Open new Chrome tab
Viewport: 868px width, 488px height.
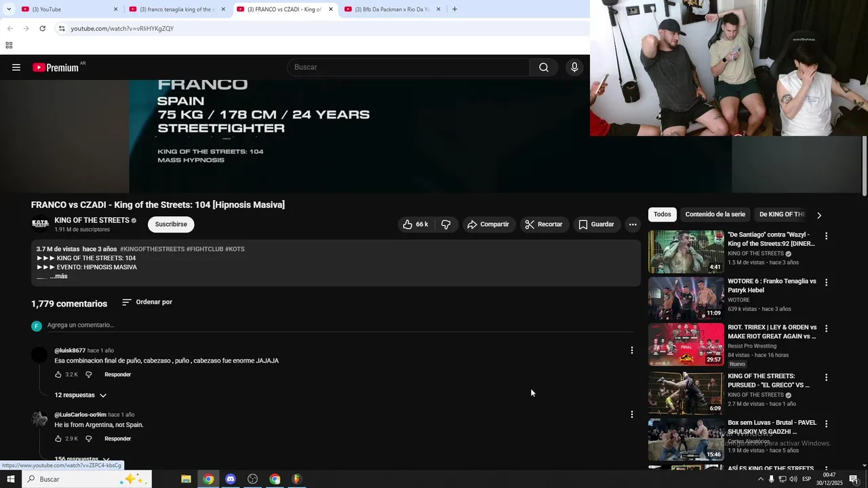pos(454,9)
